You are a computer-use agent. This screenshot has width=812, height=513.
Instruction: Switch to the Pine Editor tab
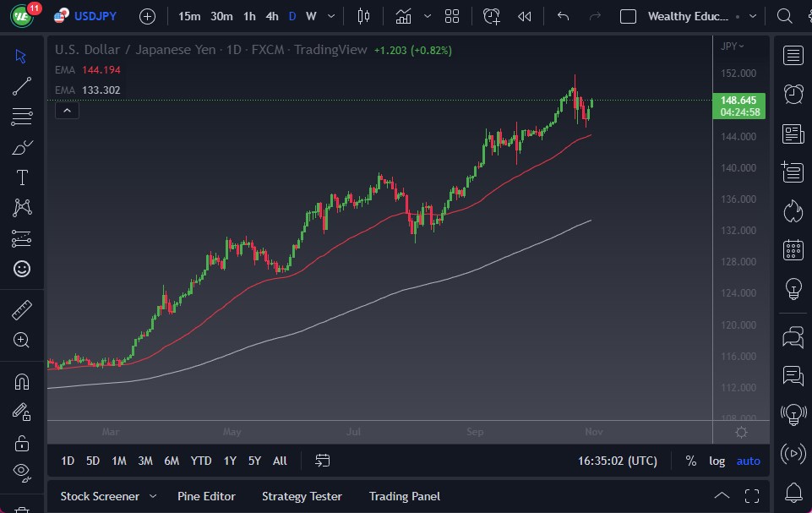tap(206, 496)
